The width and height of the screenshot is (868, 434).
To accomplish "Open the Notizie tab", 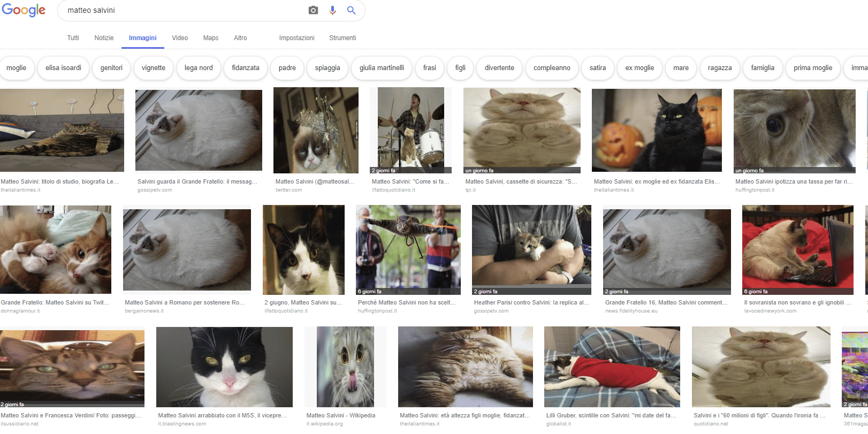I will click(x=104, y=38).
